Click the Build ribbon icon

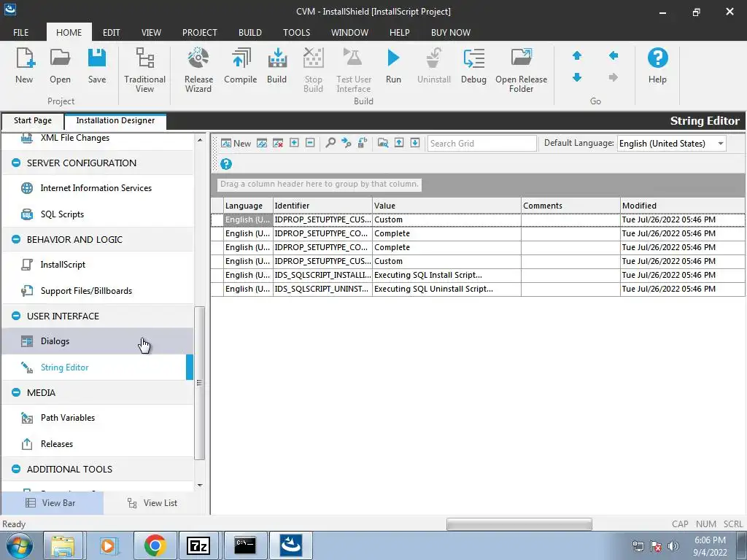click(x=276, y=66)
